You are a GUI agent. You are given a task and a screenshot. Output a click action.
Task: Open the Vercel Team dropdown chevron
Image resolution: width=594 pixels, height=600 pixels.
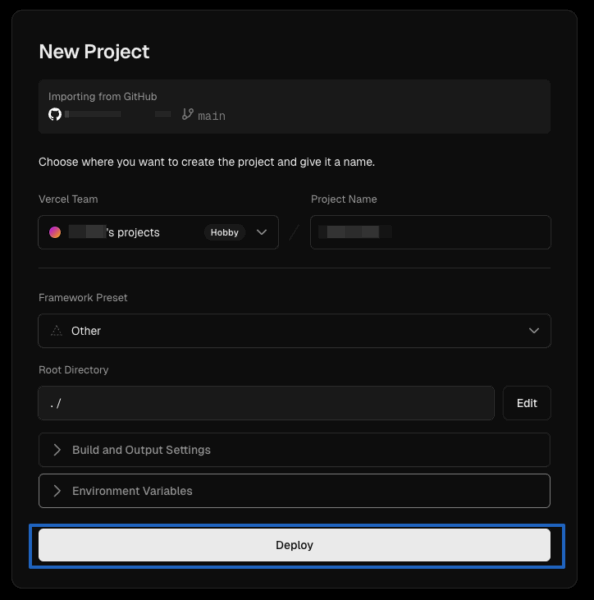(x=262, y=232)
